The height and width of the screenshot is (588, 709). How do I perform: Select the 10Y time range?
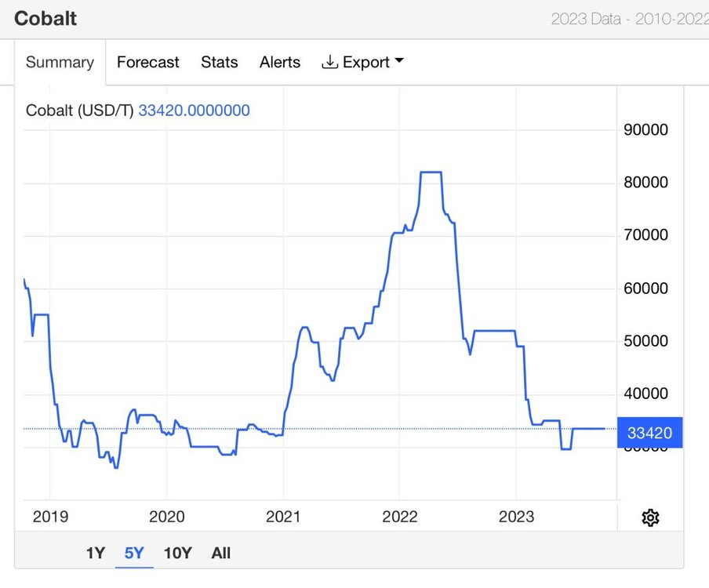[x=178, y=553]
